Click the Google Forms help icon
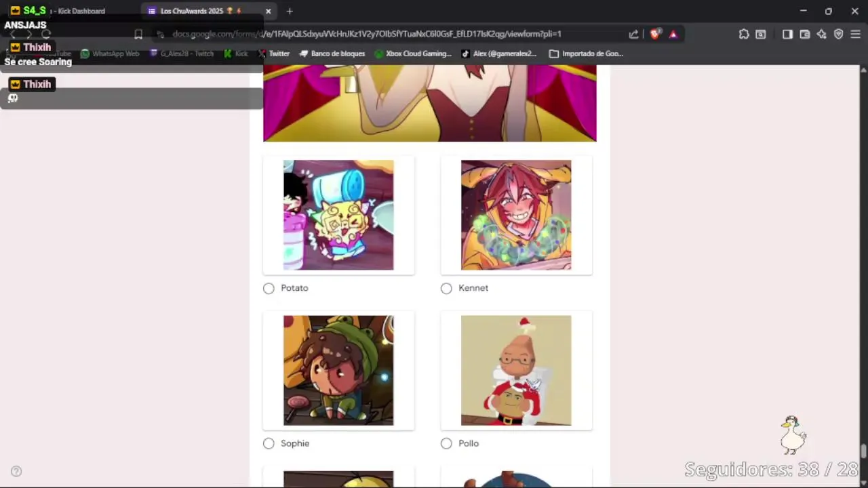Image resolution: width=868 pixels, height=488 pixels. point(16,472)
